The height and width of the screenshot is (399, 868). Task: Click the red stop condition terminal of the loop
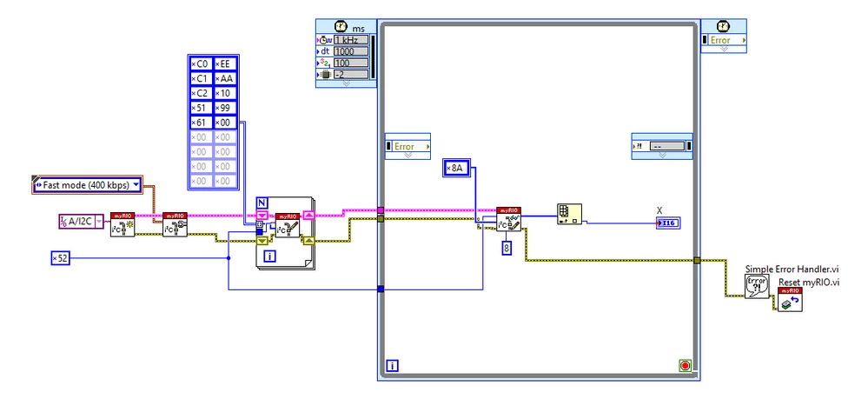(686, 366)
